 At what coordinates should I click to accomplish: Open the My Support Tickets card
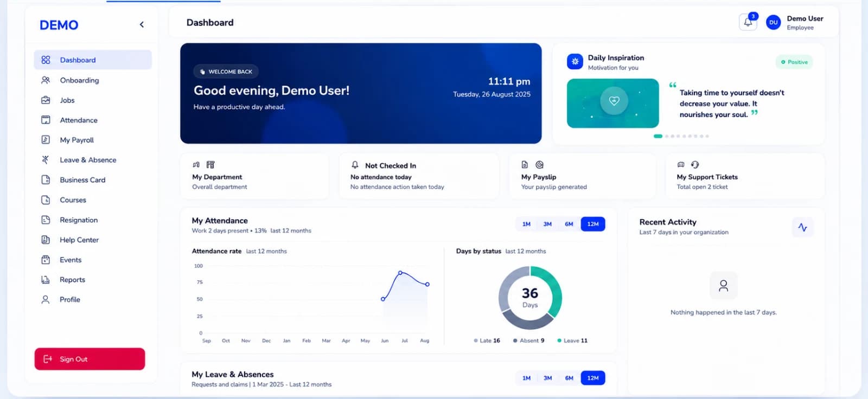coord(745,176)
